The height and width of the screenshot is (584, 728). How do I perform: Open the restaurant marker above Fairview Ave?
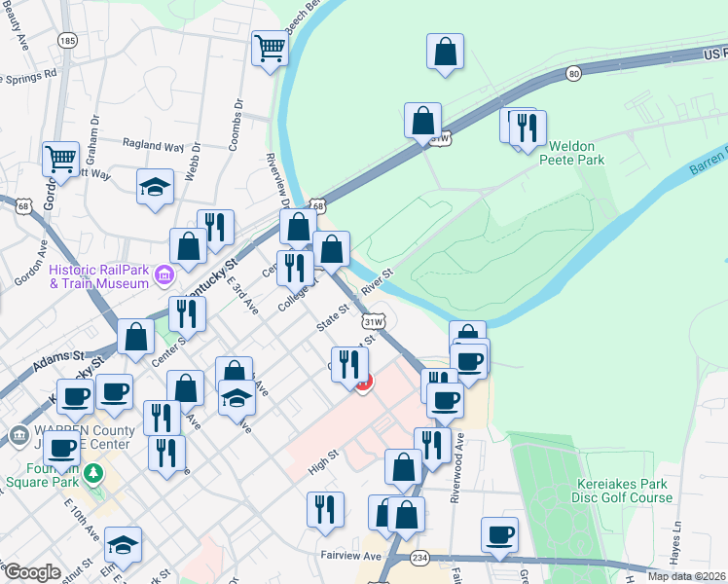click(325, 510)
